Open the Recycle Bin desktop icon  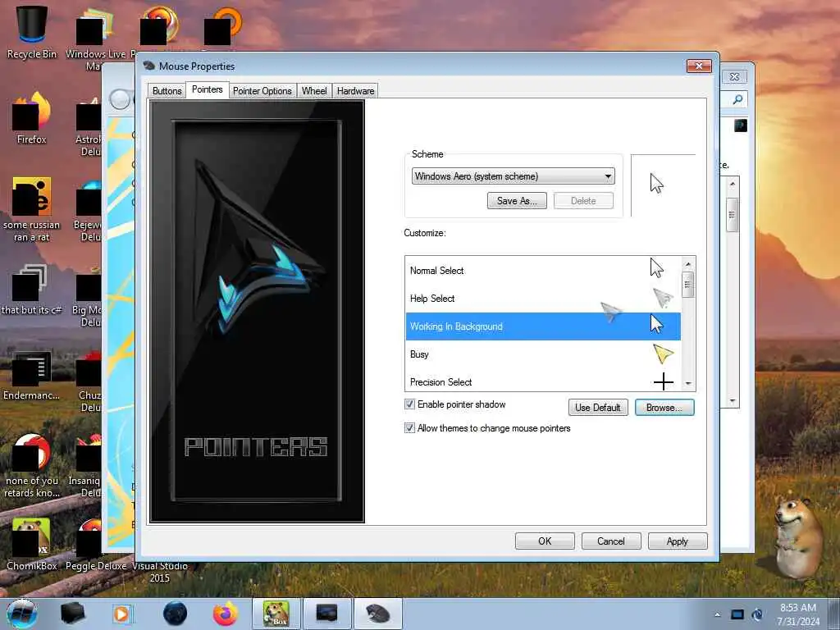[32, 32]
